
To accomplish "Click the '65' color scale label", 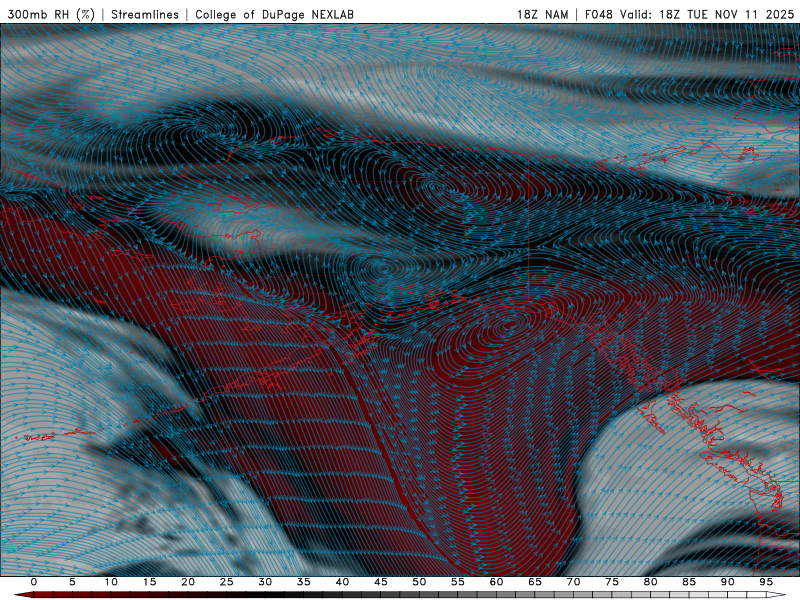I will pyautogui.click(x=535, y=582).
